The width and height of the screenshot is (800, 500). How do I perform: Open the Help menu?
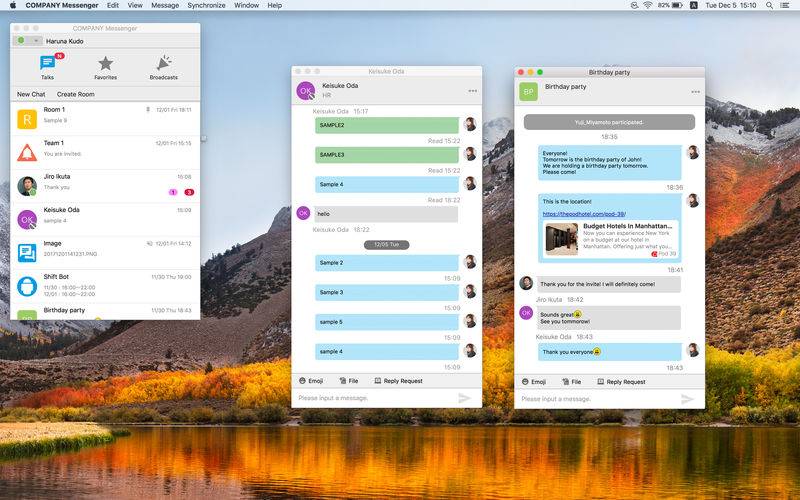tap(274, 5)
